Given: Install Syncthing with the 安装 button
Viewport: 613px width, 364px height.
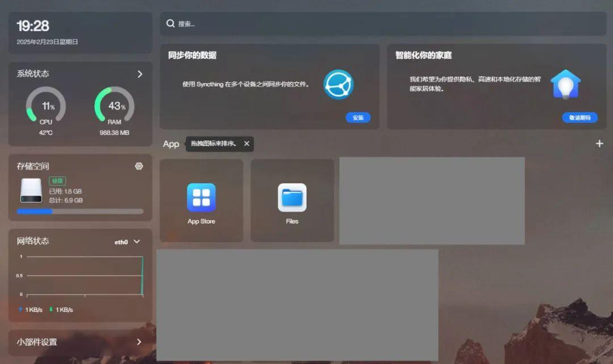Looking at the screenshot, I should pos(358,118).
